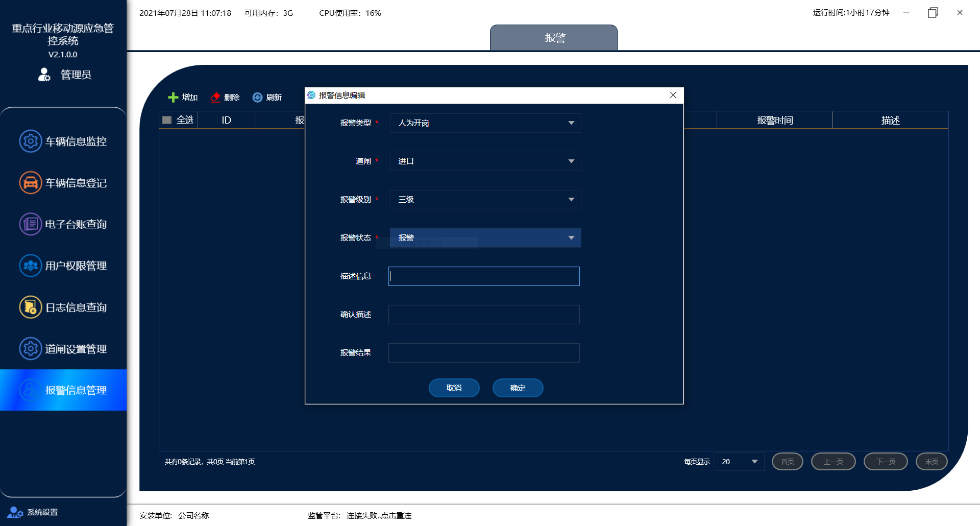980x526 pixels.
Task: Click the electronic ledger query icon
Action: point(31,224)
